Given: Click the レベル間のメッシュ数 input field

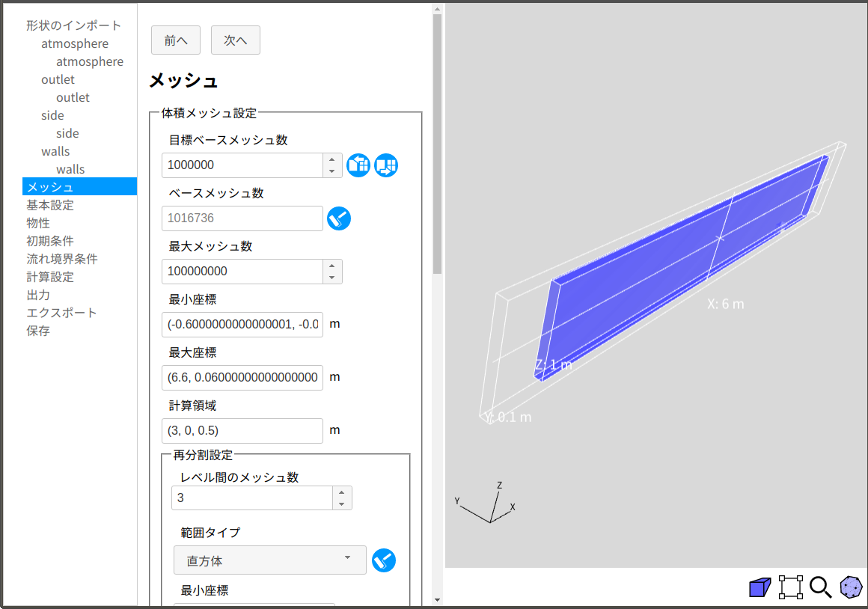Looking at the screenshot, I should (252, 498).
